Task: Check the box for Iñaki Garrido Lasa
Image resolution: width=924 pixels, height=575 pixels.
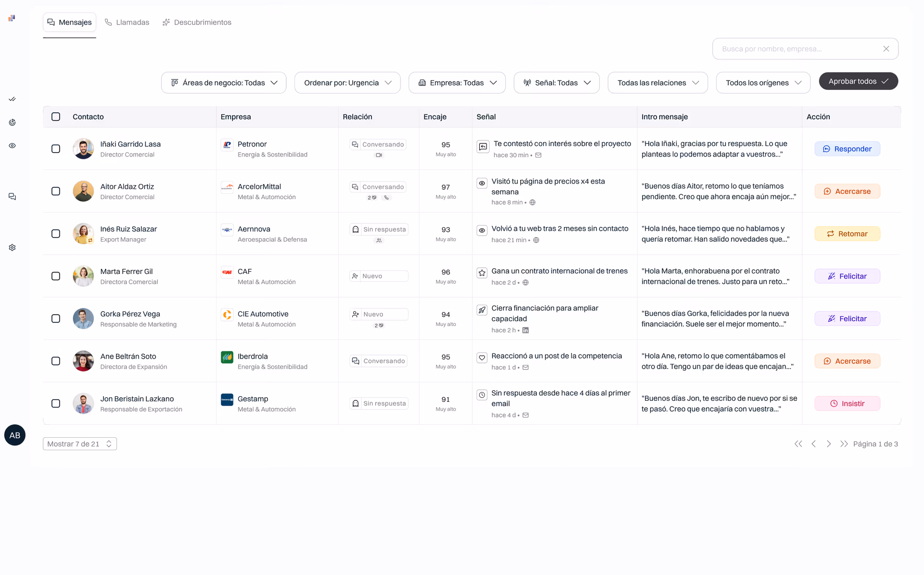Action: coord(56,149)
